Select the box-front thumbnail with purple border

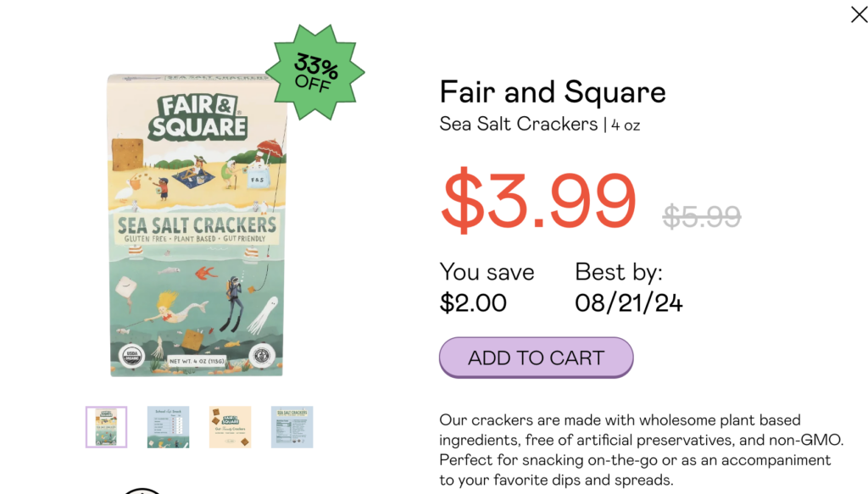pos(106,427)
